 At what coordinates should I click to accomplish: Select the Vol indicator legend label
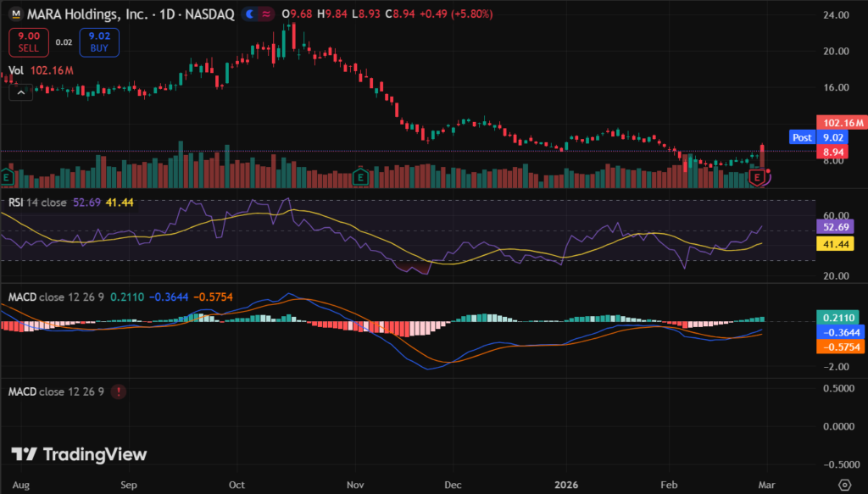pos(15,71)
